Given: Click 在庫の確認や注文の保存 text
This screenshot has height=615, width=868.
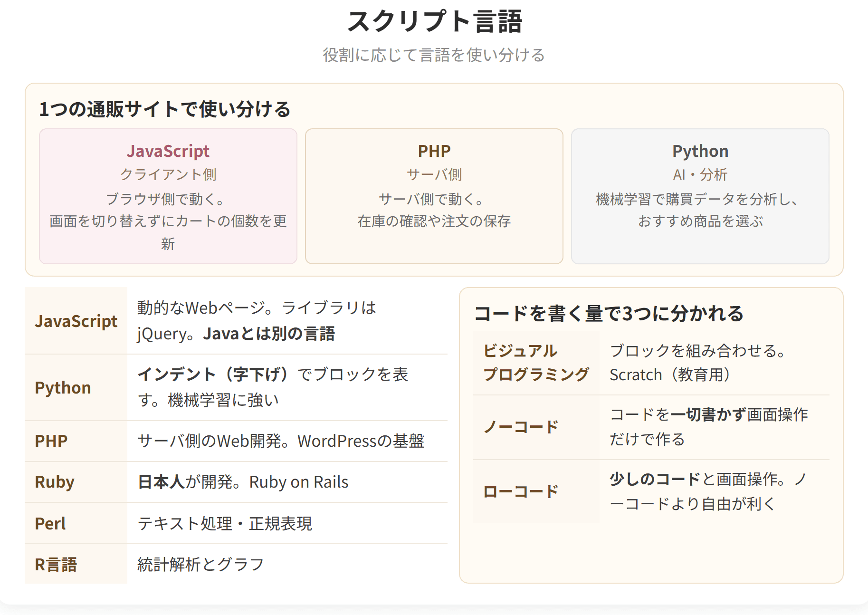Looking at the screenshot, I should coord(434,221).
